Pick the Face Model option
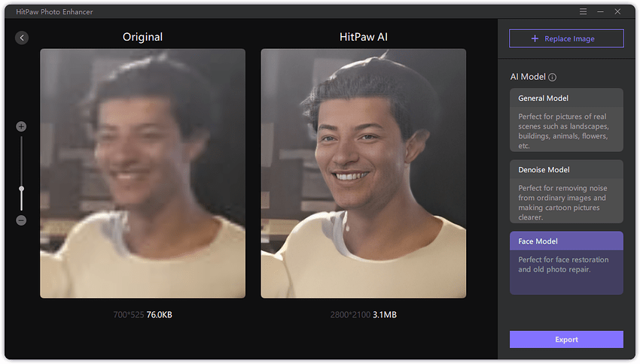The height and width of the screenshot is (364, 640). click(x=566, y=262)
